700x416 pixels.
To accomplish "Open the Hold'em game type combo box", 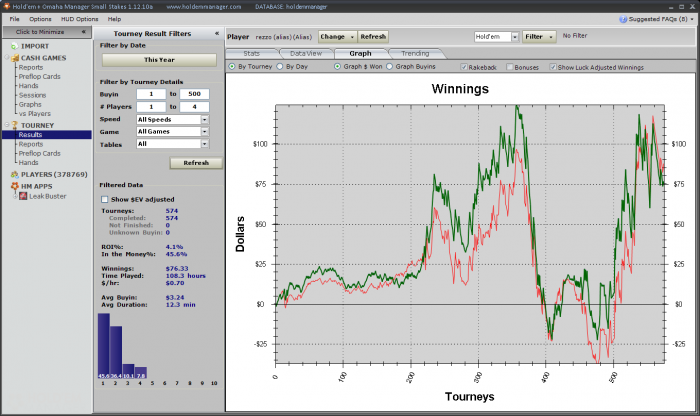I will pyautogui.click(x=496, y=37).
